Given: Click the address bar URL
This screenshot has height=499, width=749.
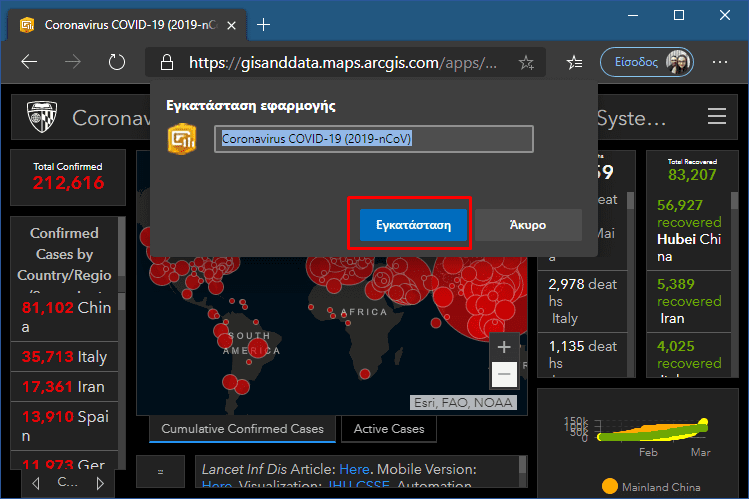Looking at the screenshot, I should 342,63.
